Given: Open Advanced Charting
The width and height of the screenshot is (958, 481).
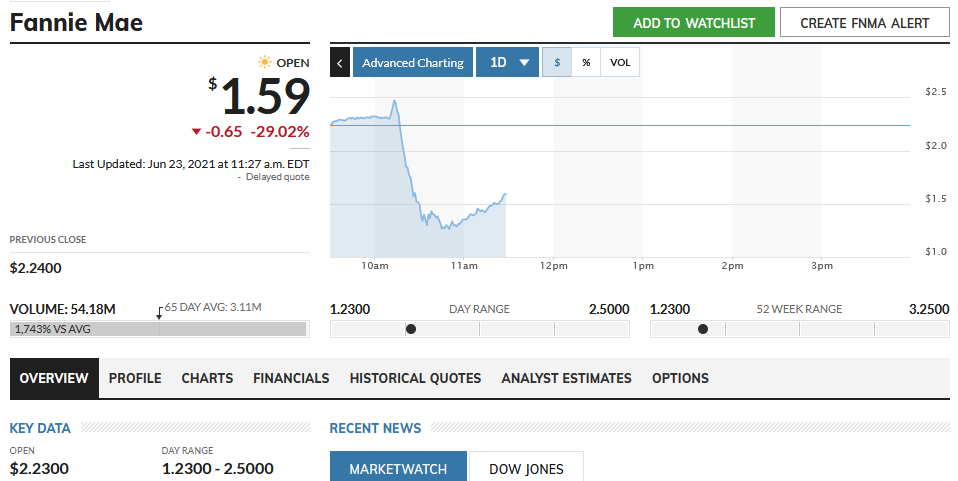Looking at the screenshot, I should click(x=413, y=62).
